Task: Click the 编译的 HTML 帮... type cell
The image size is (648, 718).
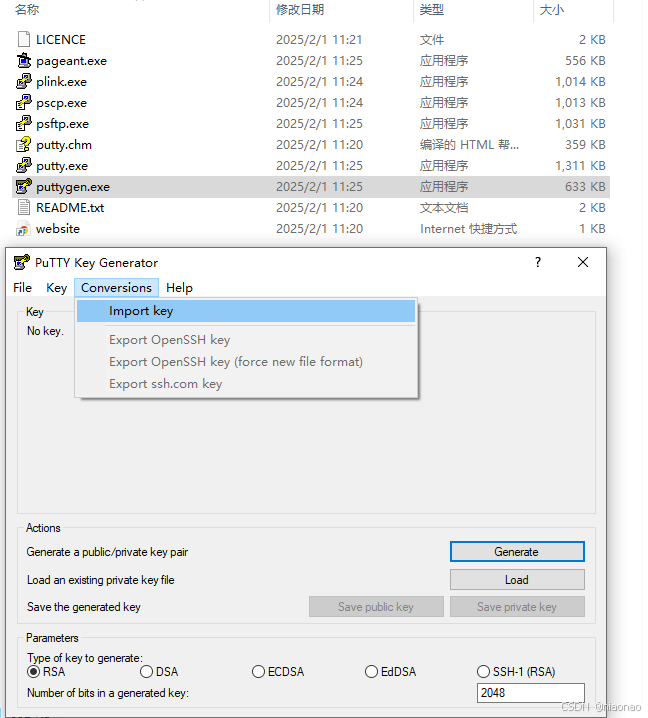Action: tap(469, 145)
